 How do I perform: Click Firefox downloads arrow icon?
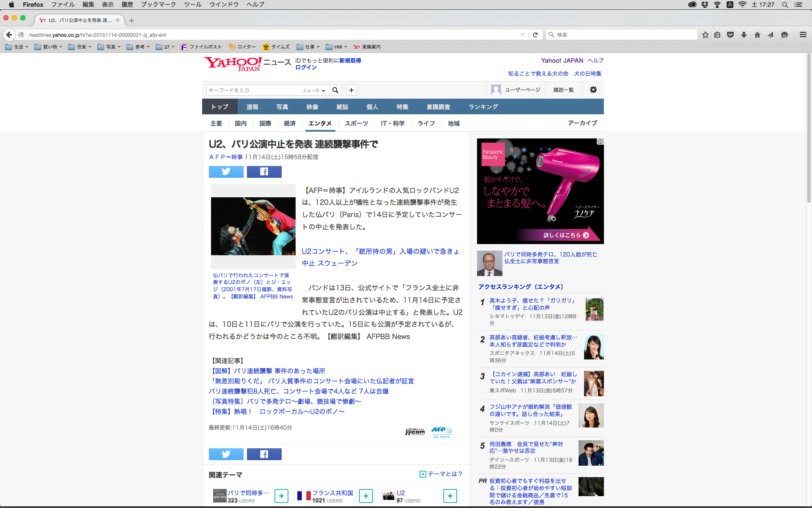tap(743, 35)
